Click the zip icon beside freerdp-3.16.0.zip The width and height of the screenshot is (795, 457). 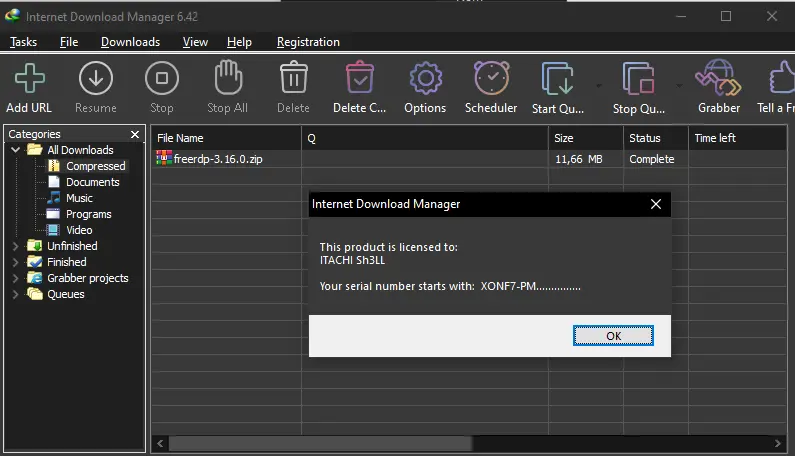coord(164,158)
